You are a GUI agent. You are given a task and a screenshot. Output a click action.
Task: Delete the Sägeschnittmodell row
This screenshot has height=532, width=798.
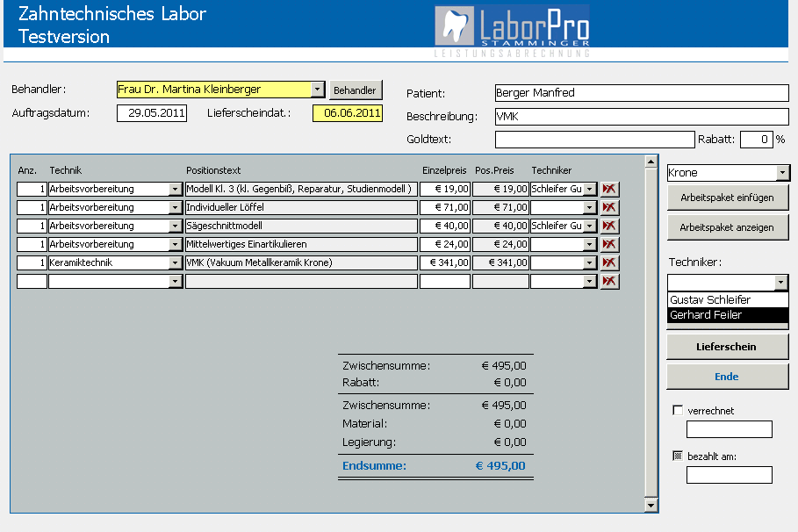610,226
